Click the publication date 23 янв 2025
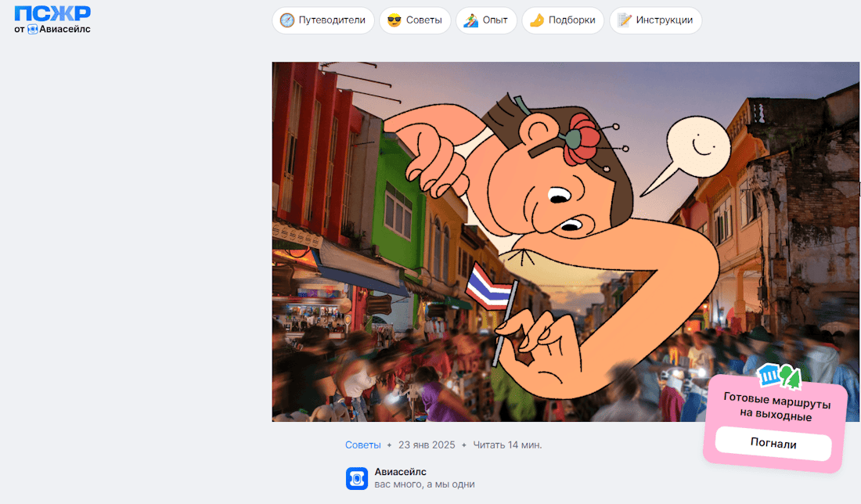 pos(427,445)
